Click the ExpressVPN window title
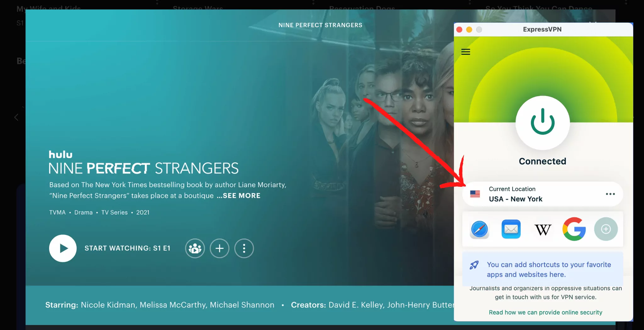This screenshot has width=644, height=330. pyautogui.click(x=542, y=29)
